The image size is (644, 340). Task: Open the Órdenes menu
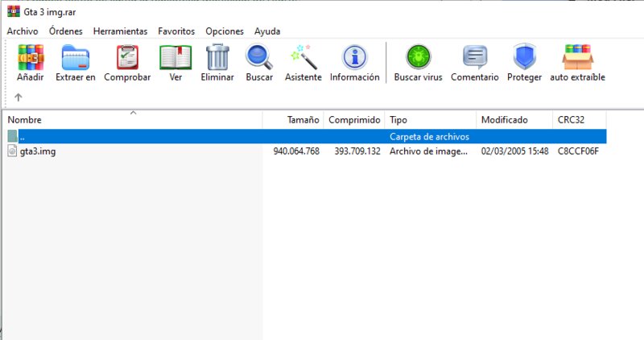pyautogui.click(x=66, y=31)
